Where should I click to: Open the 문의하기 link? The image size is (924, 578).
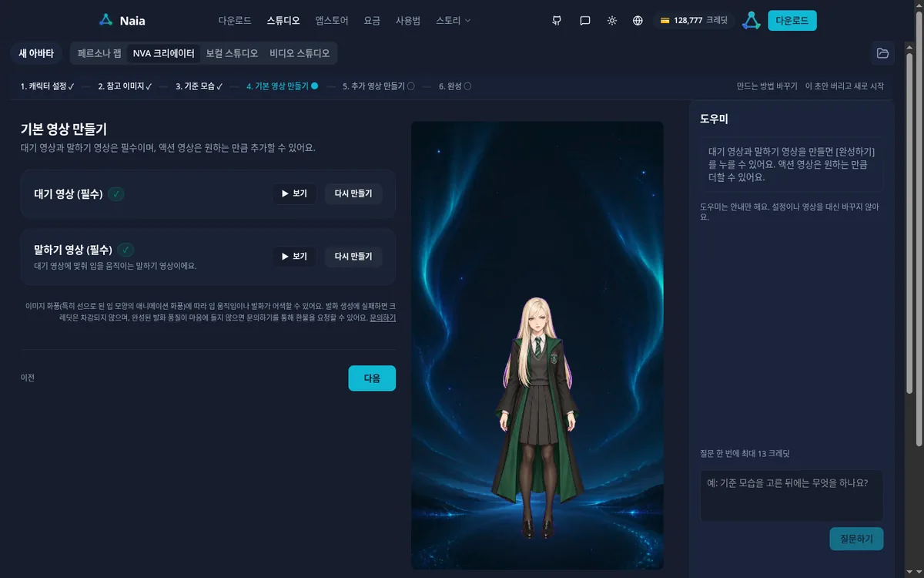[383, 318]
